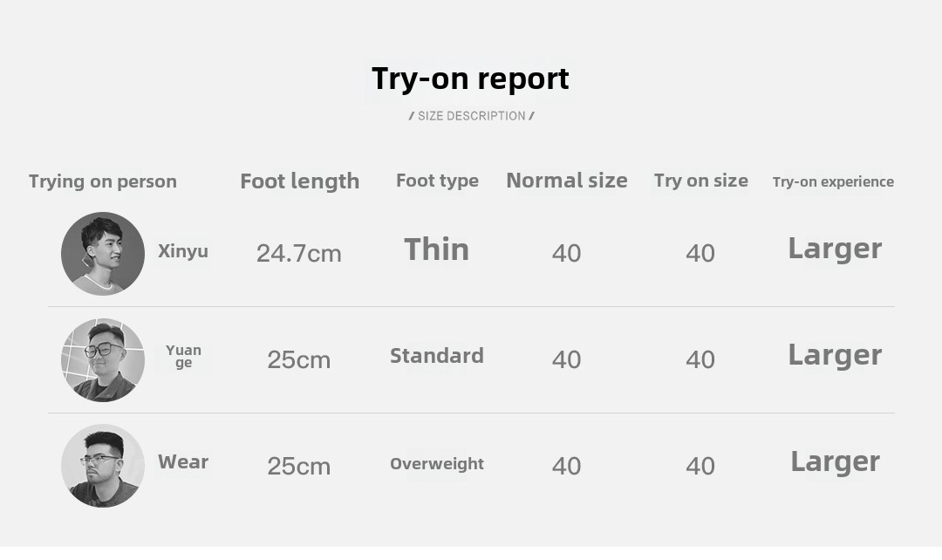Click the Foot length column header
The height and width of the screenshot is (560, 942).
coord(299,181)
